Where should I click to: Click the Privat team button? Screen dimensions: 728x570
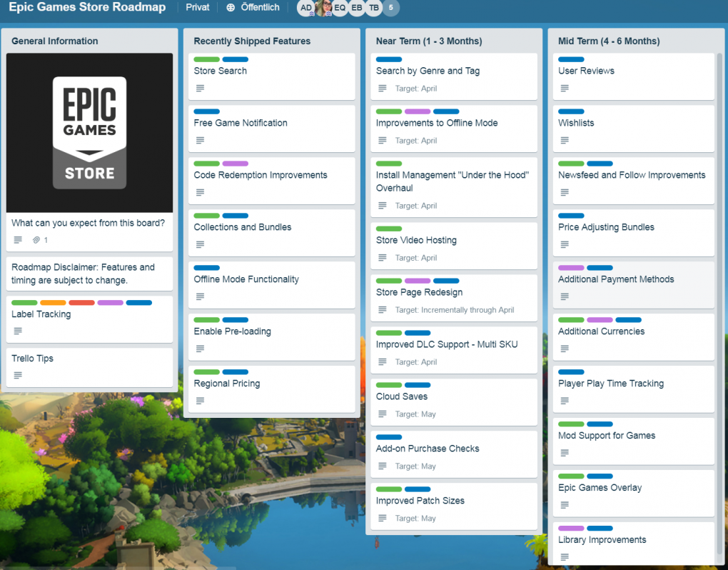tap(197, 7)
